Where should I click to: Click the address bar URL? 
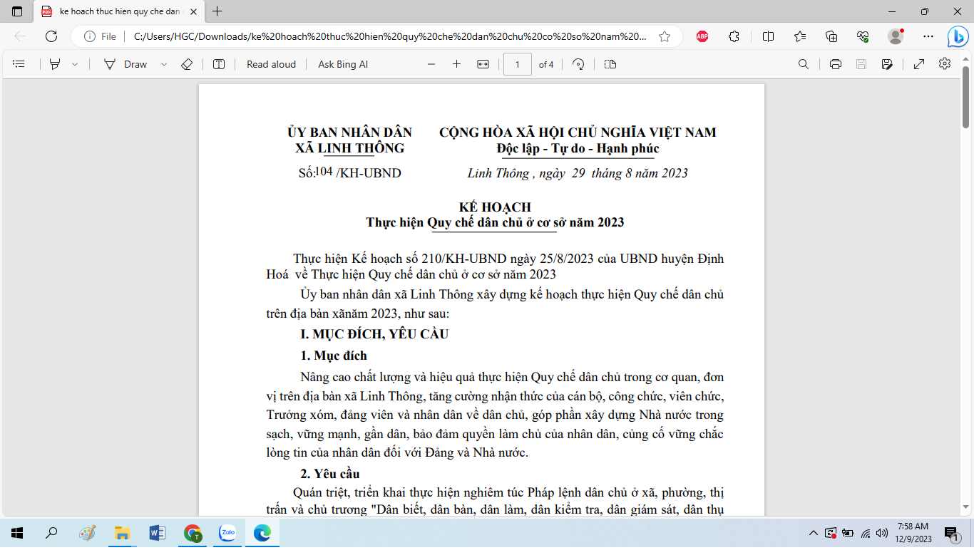coord(390,36)
